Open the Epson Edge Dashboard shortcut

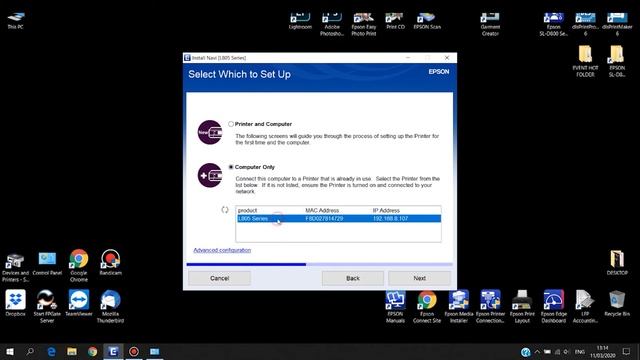coord(553,307)
